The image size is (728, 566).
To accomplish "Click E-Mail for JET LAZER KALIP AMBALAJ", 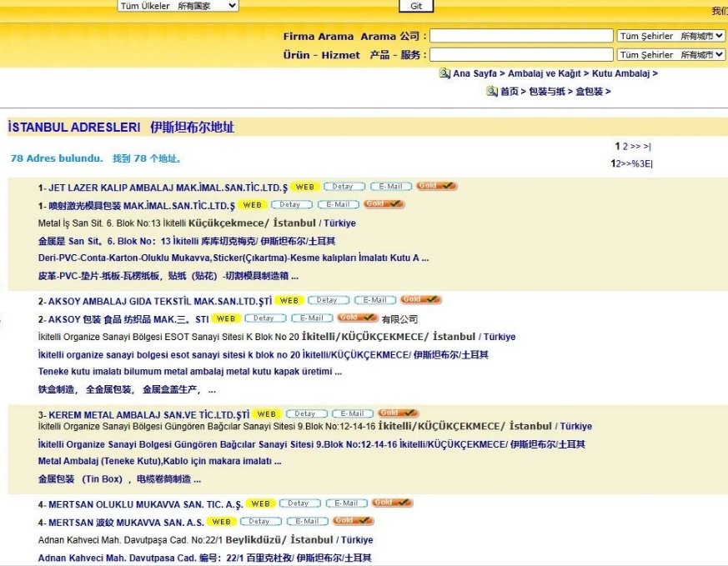I will (391, 187).
